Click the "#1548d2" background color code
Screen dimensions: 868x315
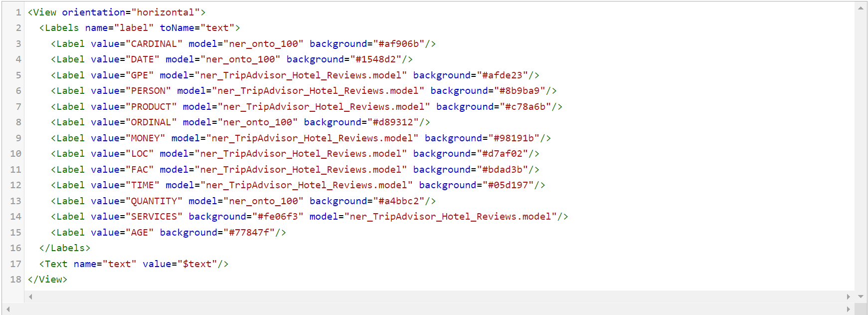[x=375, y=59]
